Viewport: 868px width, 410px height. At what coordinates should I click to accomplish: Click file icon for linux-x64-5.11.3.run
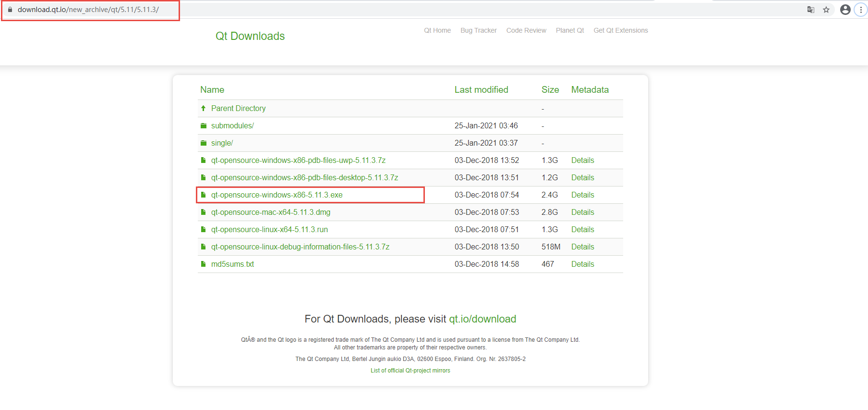204,230
